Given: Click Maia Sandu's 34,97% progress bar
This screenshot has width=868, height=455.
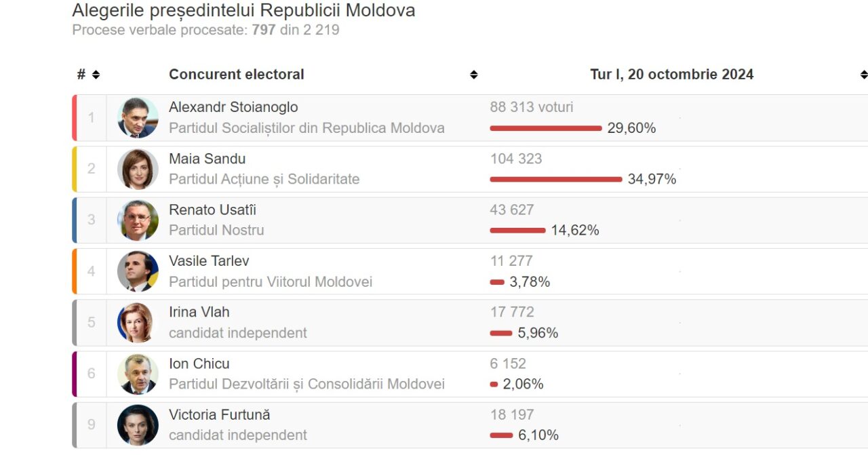Looking at the screenshot, I should (x=555, y=180).
